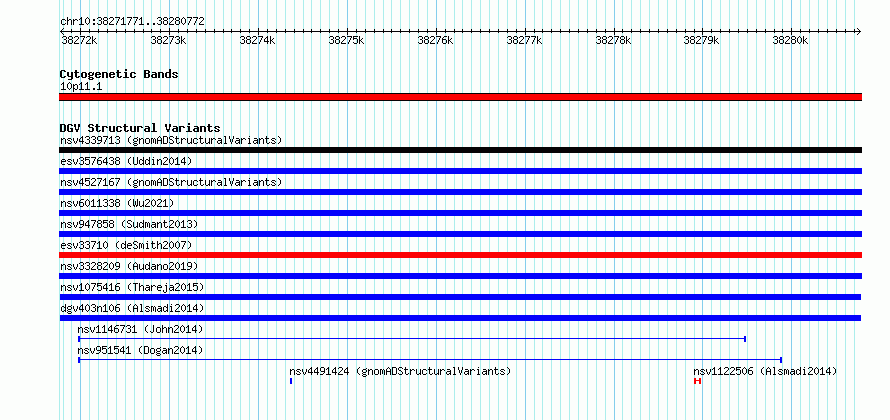Image resolution: width=890 pixels, height=420 pixels.
Task: Click the nsv1146731 thin blue span line
Action: (x=412, y=339)
